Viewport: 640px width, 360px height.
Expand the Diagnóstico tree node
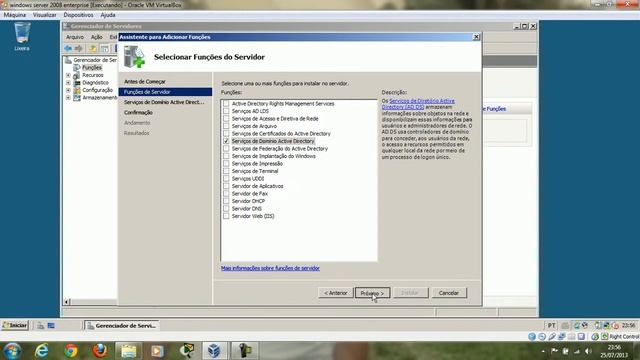coord(68,82)
